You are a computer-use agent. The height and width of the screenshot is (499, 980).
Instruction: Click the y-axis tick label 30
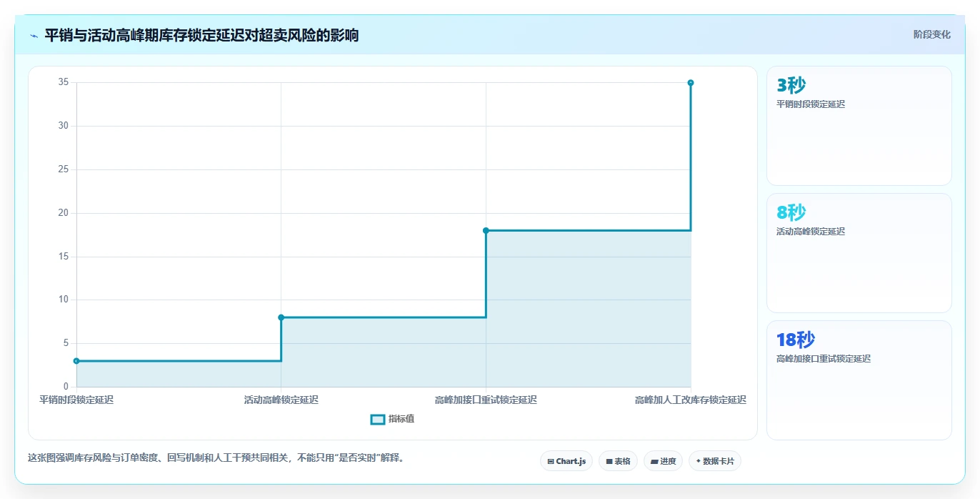tap(64, 126)
